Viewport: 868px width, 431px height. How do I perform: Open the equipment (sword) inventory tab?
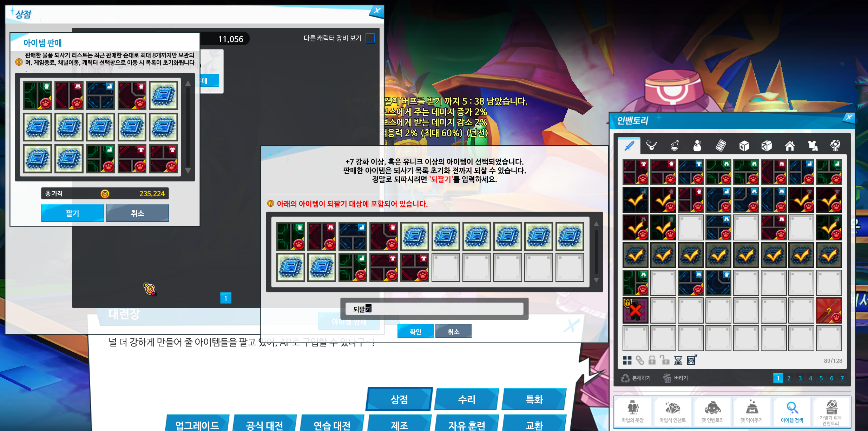point(629,145)
